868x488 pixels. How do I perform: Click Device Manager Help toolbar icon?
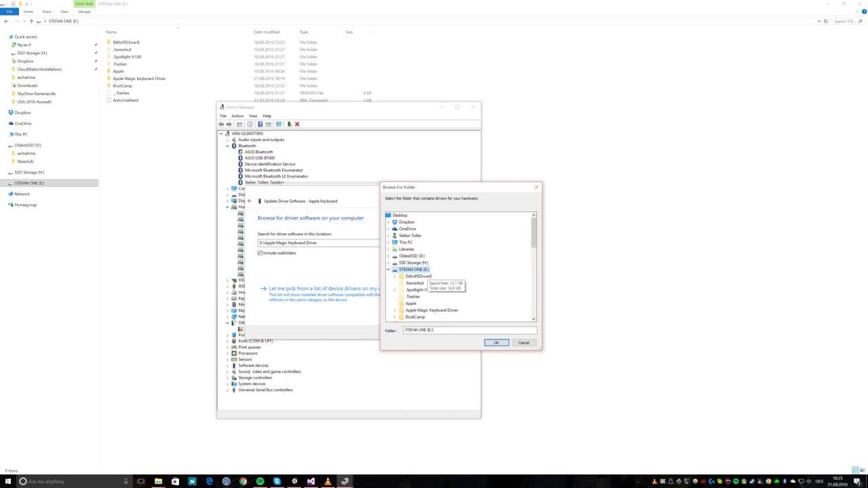(x=260, y=124)
